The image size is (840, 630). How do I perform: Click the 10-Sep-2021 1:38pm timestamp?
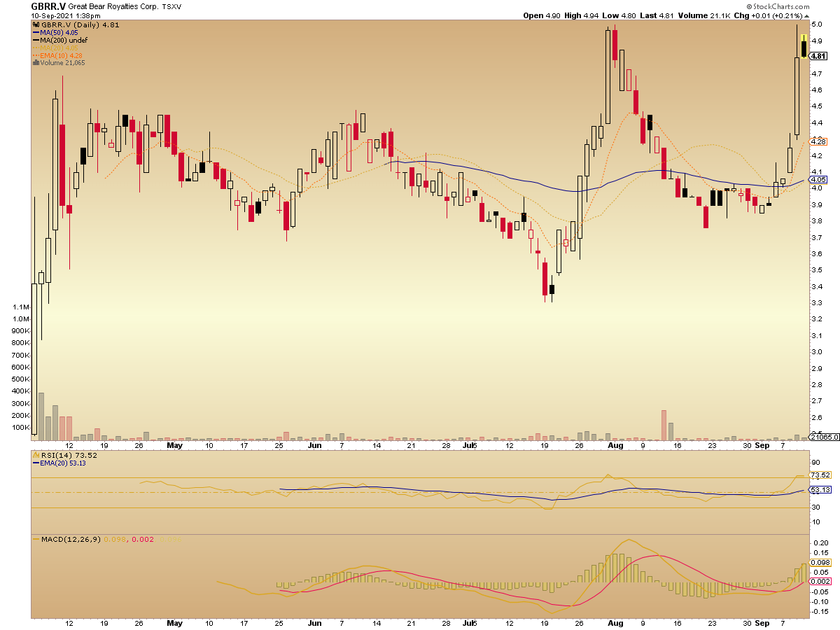click(x=65, y=15)
